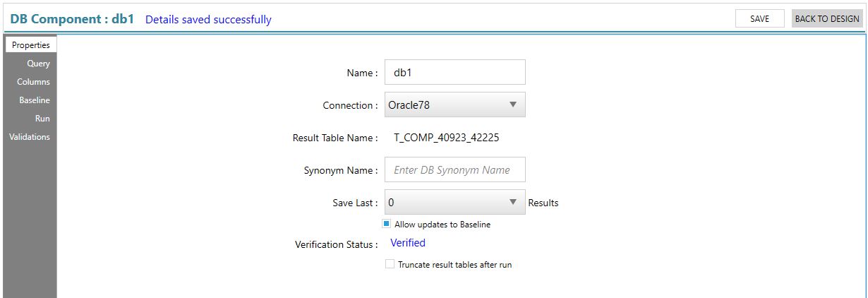
Task: Open the Validations tab
Action: [x=30, y=137]
